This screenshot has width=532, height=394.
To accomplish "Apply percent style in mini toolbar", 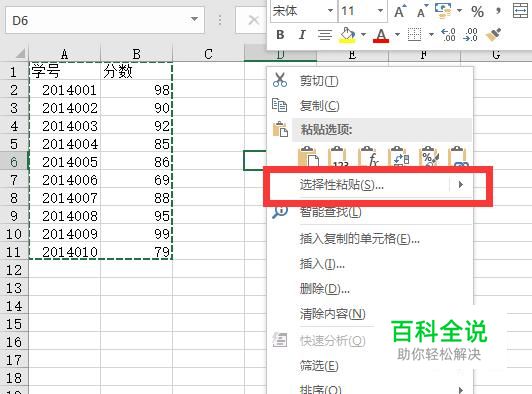I will (477, 12).
